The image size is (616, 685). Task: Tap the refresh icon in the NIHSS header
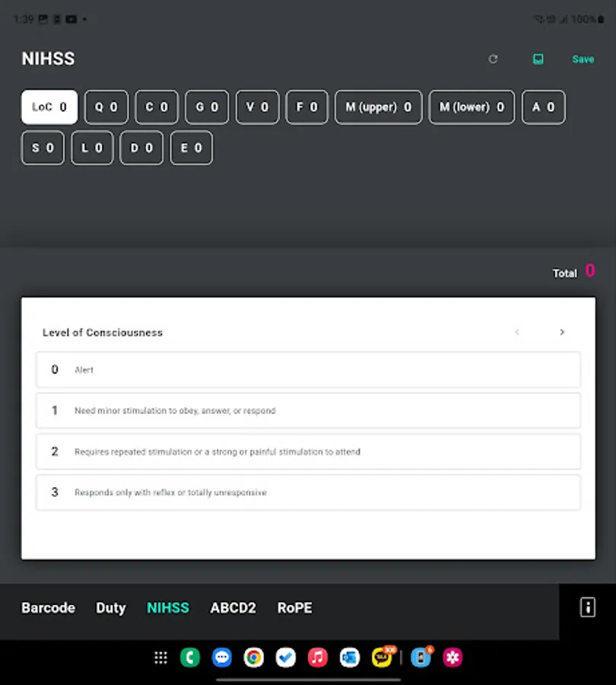[x=494, y=59]
